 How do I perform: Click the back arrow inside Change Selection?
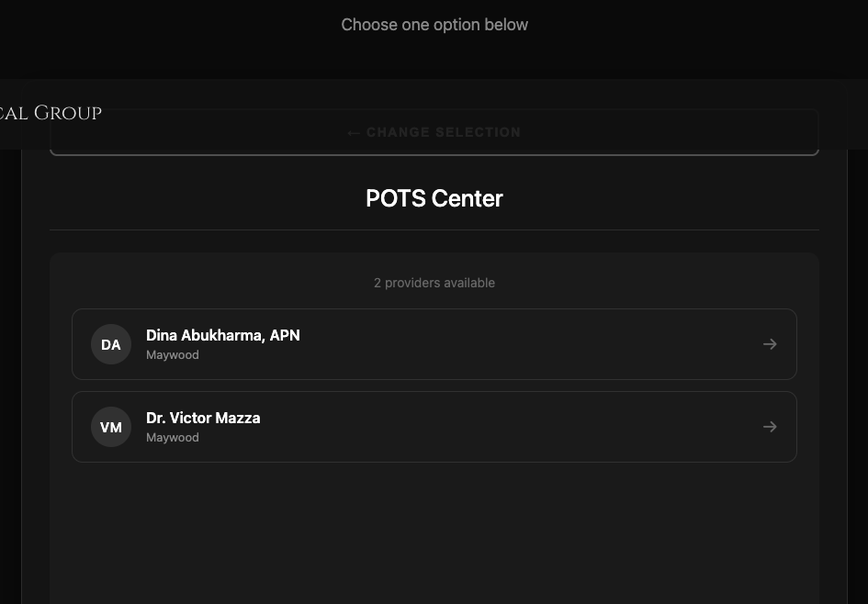pyautogui.click(x=354, y=132)
